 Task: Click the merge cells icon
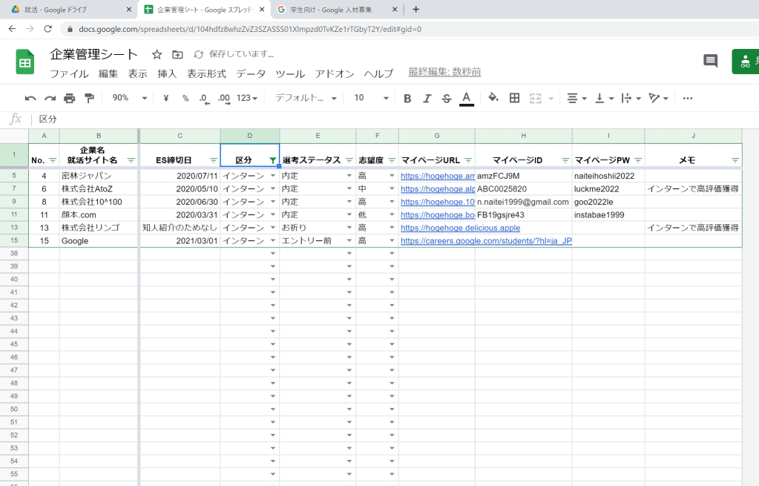[x=535, y=98]
